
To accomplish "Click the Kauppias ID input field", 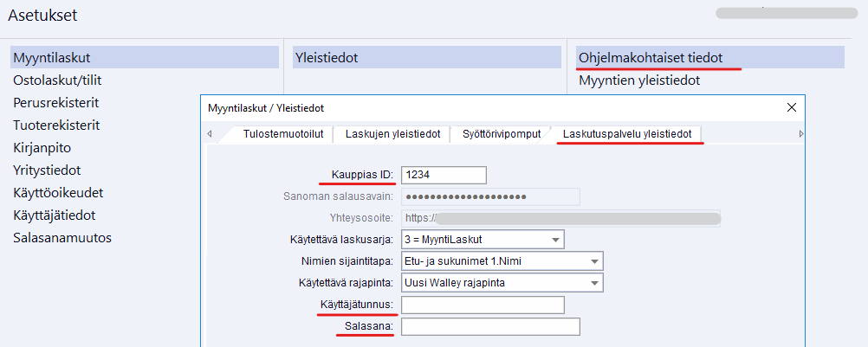I will coord(443,175).
